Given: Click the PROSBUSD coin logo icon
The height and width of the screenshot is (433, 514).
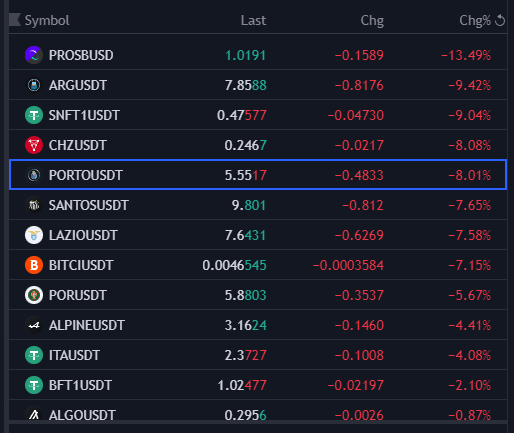Looking at the screenshot, I should (x=34, y=55).
